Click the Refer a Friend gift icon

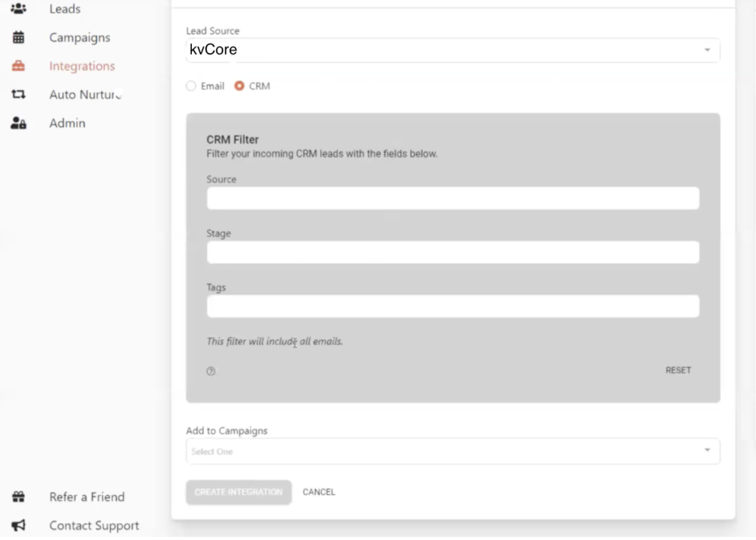(18, 496)
